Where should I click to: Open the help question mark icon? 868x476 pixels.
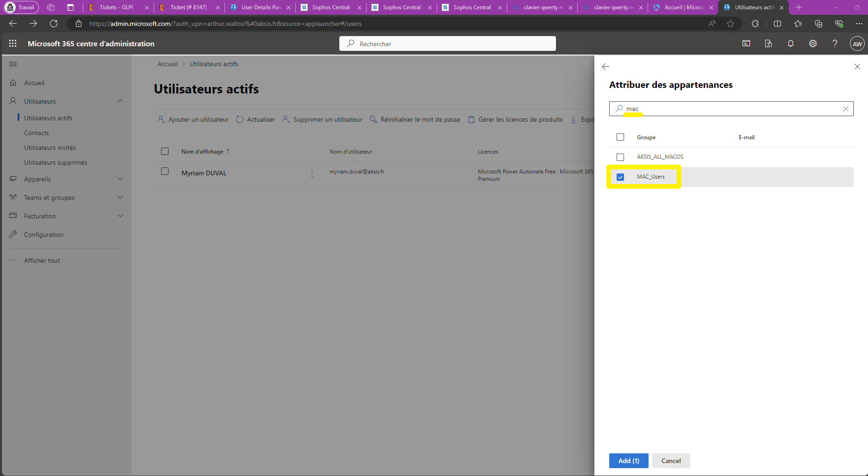835,43
